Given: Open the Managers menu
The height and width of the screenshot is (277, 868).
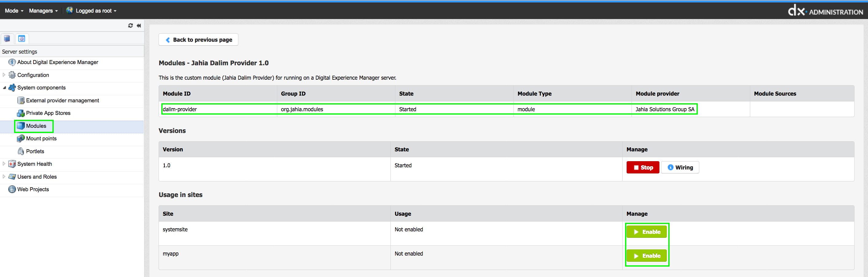Looking at the screenshot, I should [43, 11].
